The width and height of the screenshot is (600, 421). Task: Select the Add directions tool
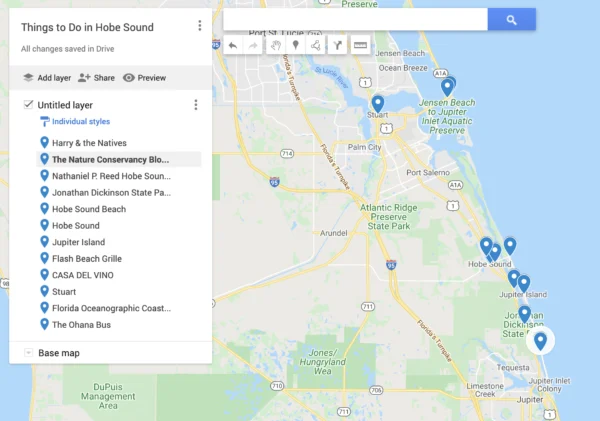tap(337, 46)
